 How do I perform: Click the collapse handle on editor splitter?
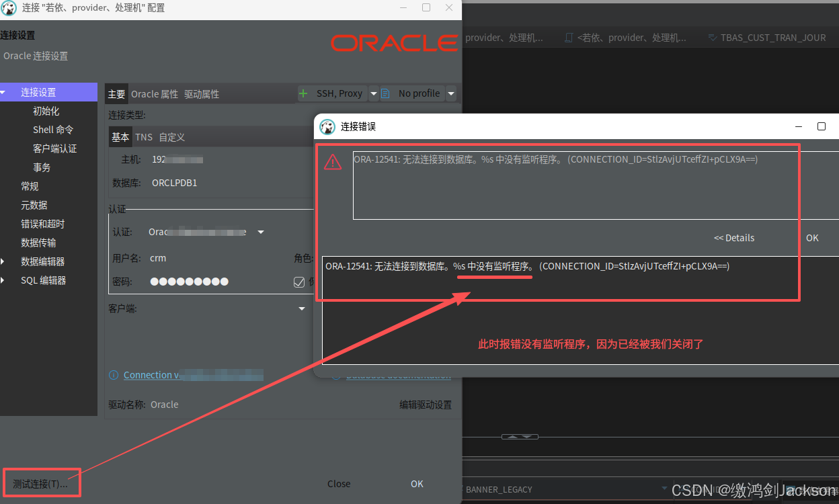coord(520,437)
